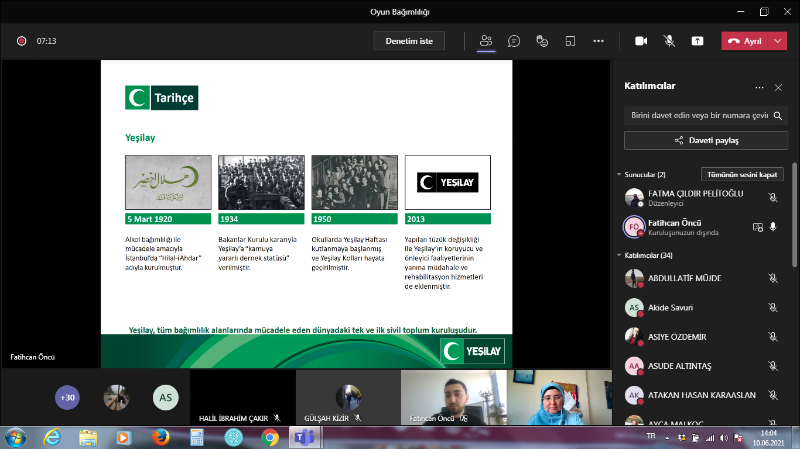Click Microsoft Teams taskbar icon
Viewport: 800px width, 449px height.
305,438
